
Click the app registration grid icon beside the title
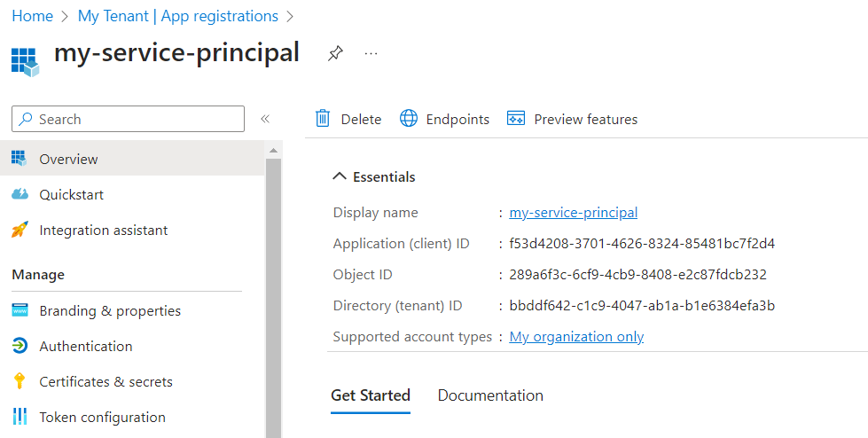(26, 61)
